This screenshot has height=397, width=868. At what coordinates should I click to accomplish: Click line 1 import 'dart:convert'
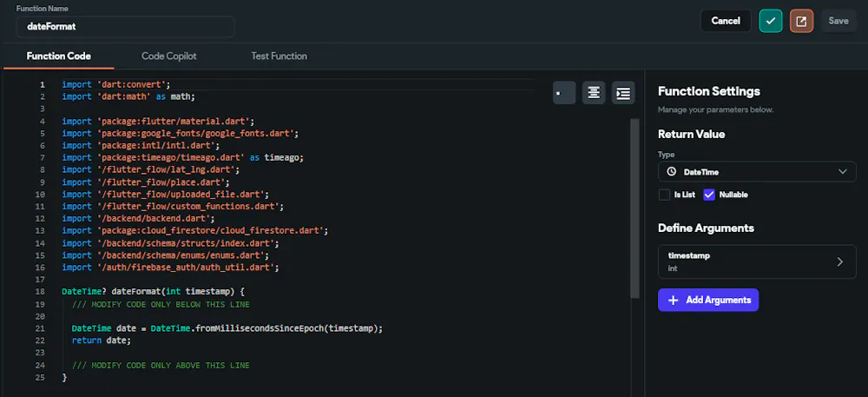(116, 85)
